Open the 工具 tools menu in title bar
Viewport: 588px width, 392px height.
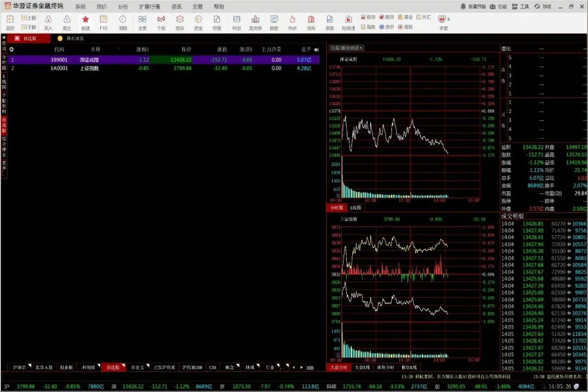(520, 7)
